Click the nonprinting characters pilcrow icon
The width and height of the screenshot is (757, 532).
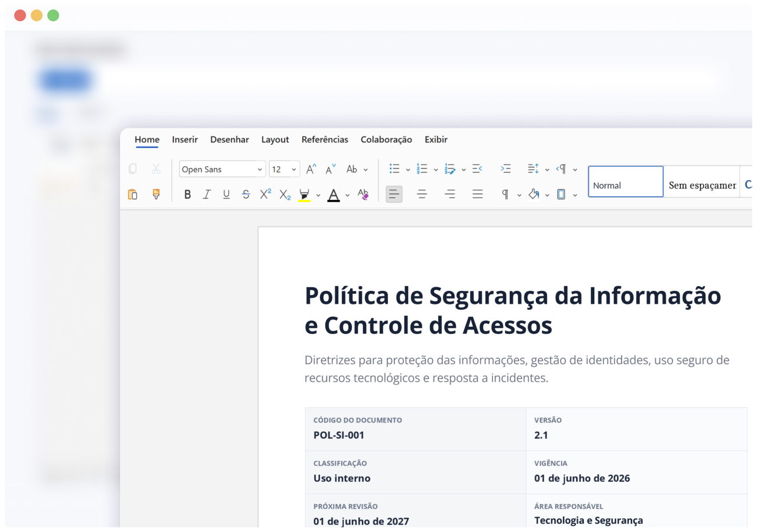pyautogui.click(x=506, y=194)
